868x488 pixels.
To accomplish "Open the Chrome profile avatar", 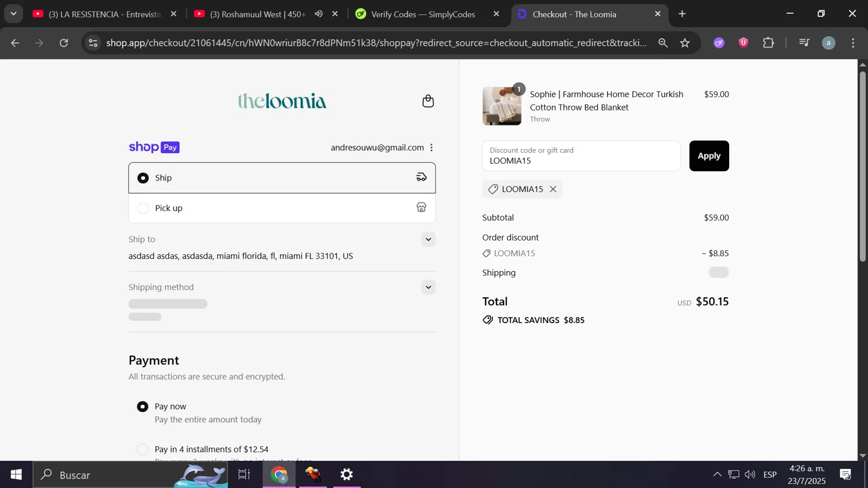I will point(829,43).
